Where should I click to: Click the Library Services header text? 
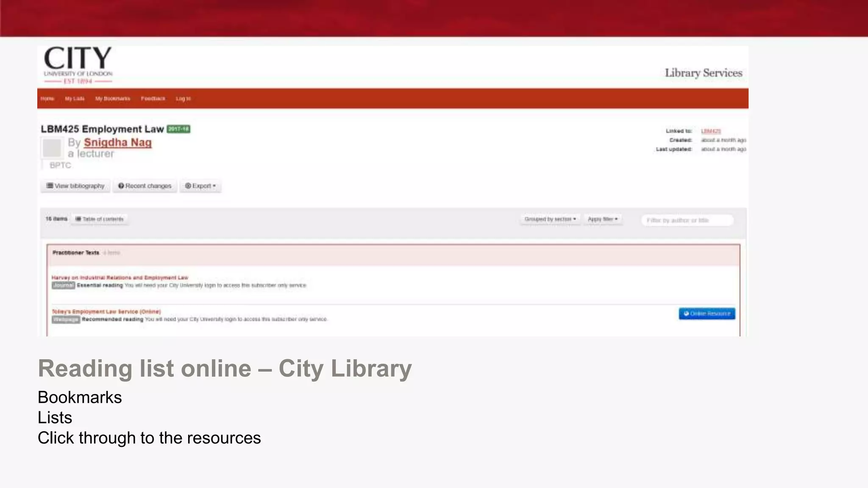point(704,73)
